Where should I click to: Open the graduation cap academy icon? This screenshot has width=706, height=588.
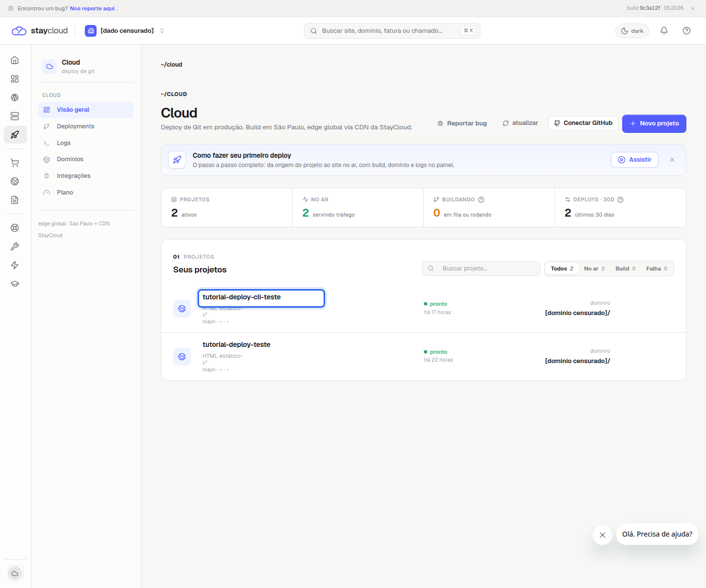(x=15, y=284)
